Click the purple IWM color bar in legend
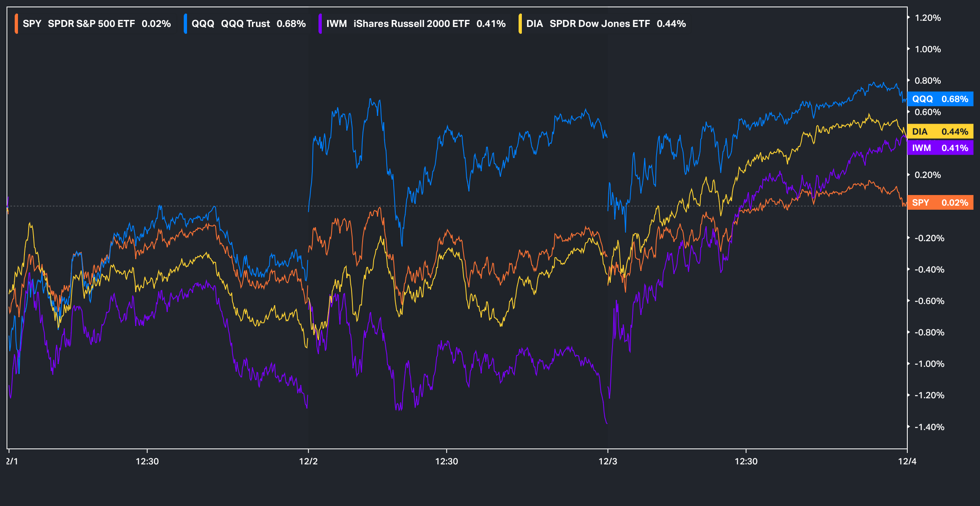The height and width of the screenshot is (506, 980). [x=320, y=24]
